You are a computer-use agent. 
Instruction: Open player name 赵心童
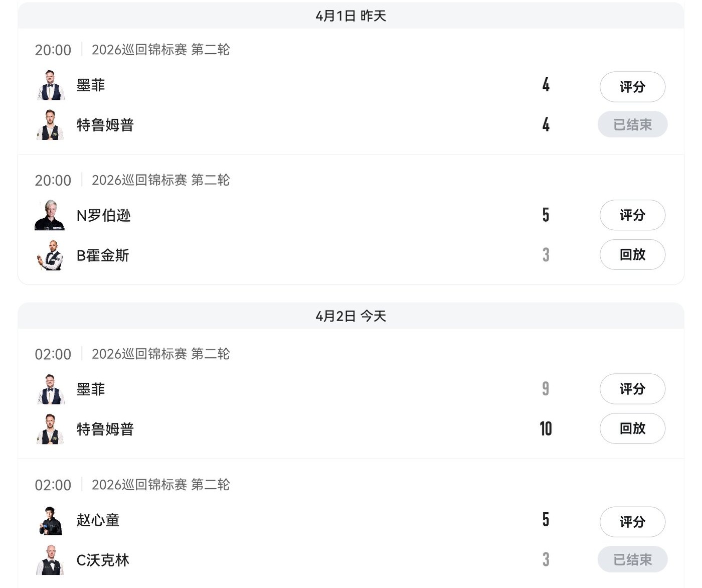pyautogui.click(x=98, y=520)
